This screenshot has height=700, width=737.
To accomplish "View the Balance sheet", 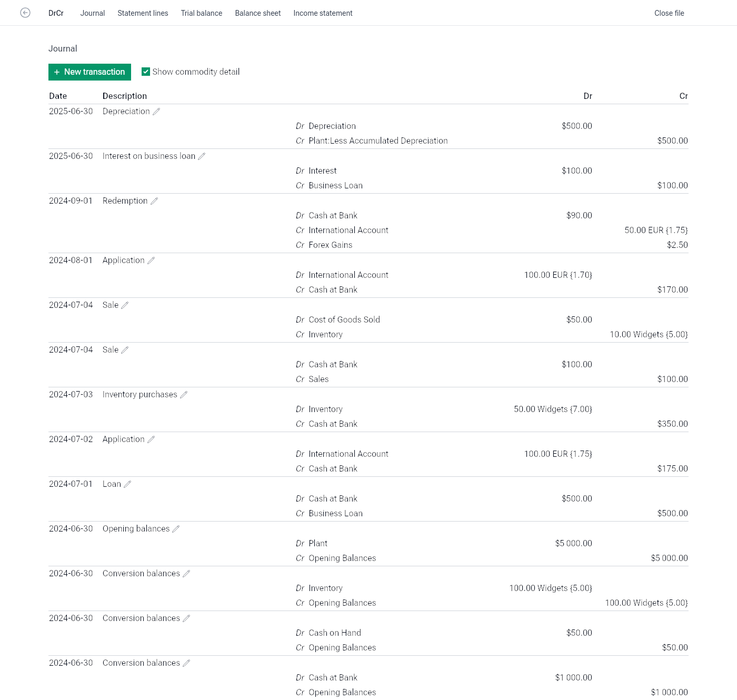I will point(258,13).
